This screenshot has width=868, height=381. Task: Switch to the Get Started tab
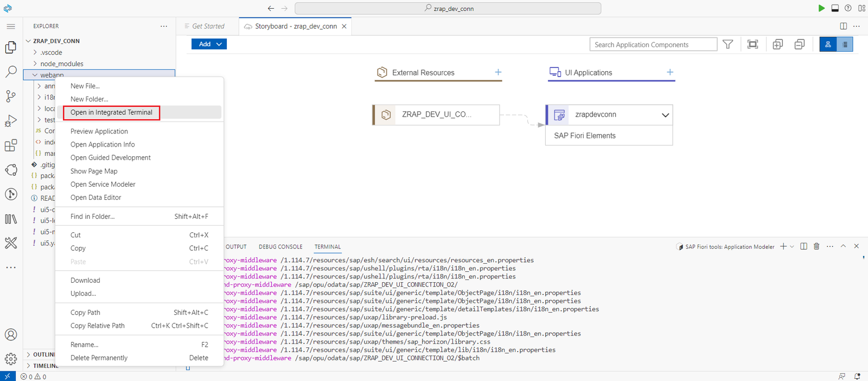[208, 26]
